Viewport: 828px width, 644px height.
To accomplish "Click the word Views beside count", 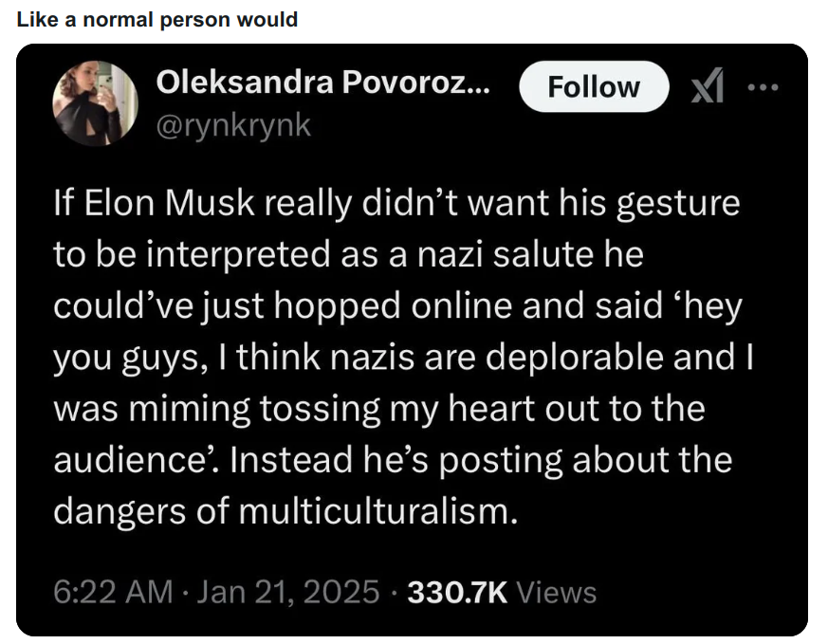I will [557, 592].
